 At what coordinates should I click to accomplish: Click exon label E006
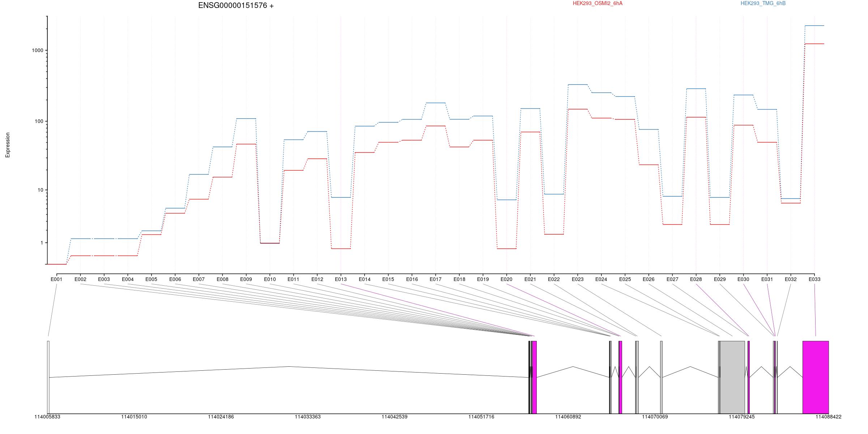[x=175, y=279]
